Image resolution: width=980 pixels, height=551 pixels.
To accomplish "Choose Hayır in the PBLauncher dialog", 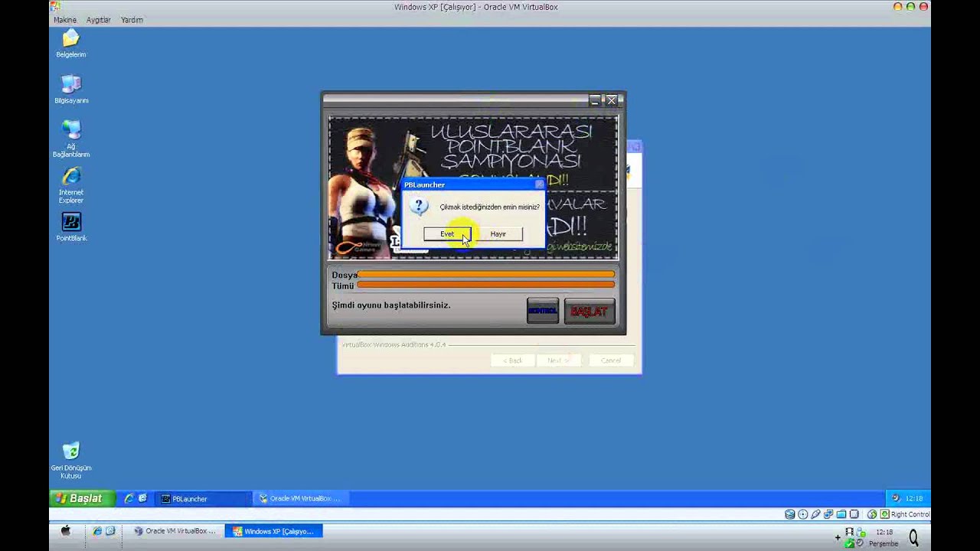I will 498,234.
